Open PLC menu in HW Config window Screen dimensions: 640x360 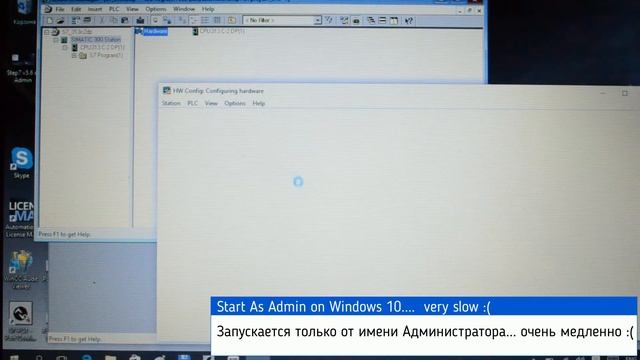coord(193,103)
